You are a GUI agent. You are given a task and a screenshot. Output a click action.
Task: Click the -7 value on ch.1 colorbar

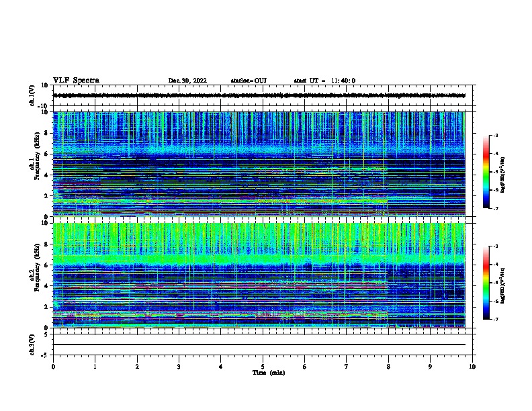[x=495, y=208]
